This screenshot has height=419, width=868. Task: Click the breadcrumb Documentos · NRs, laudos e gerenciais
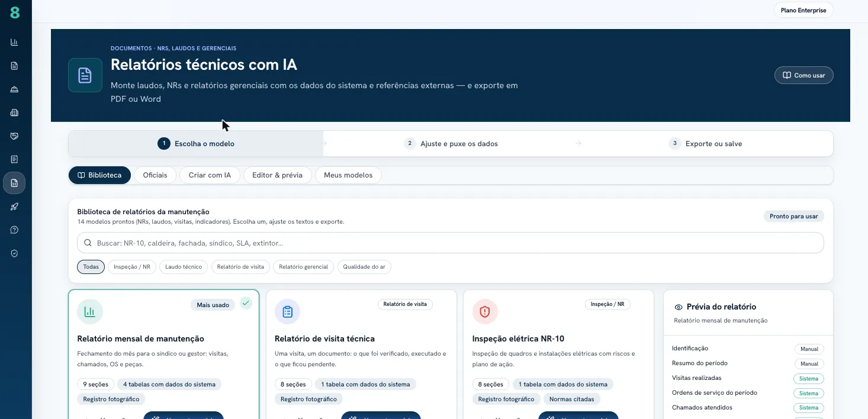(x=173, y=49)
